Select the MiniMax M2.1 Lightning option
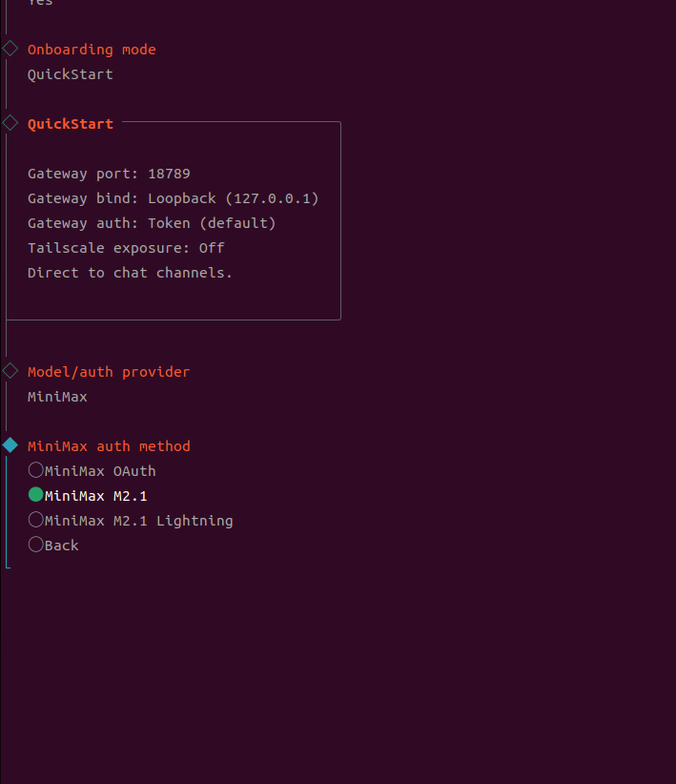Viewport: 676px width, 784px height. pos(137,520)
